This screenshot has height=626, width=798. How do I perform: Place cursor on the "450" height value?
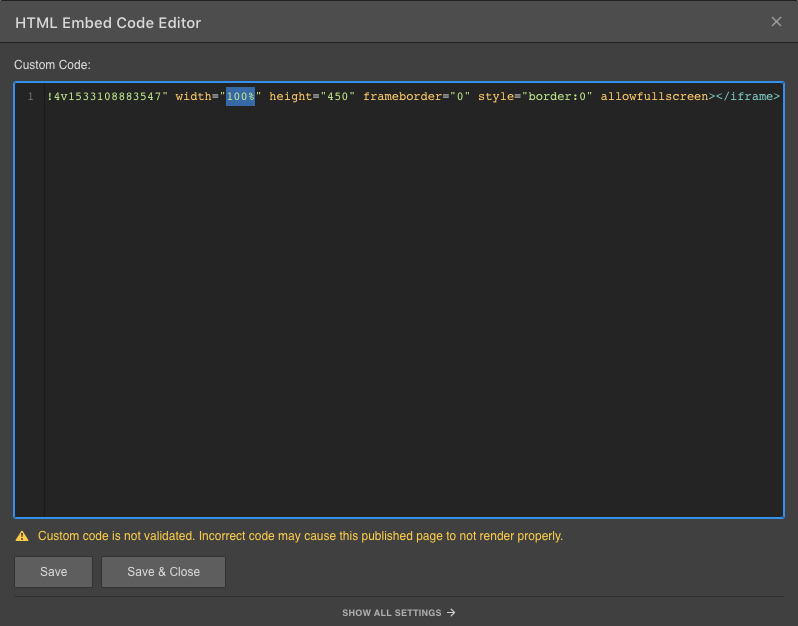point(338,97)
